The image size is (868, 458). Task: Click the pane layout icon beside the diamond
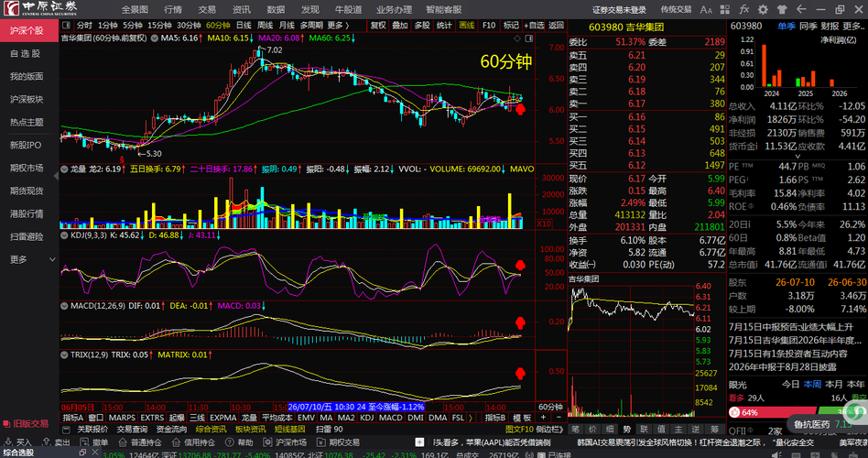point(528,38)
